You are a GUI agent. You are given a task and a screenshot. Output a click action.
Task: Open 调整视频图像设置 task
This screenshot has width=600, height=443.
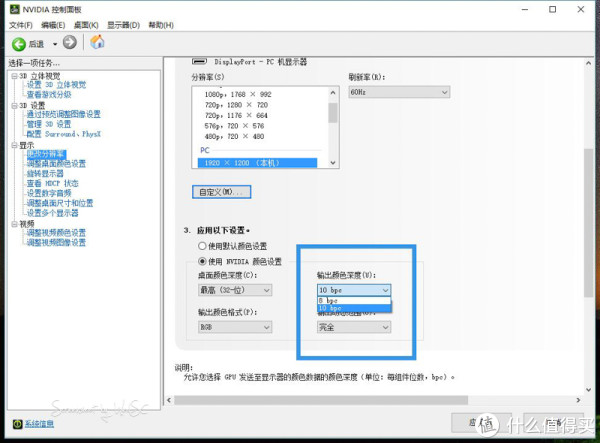pos(56,243)
